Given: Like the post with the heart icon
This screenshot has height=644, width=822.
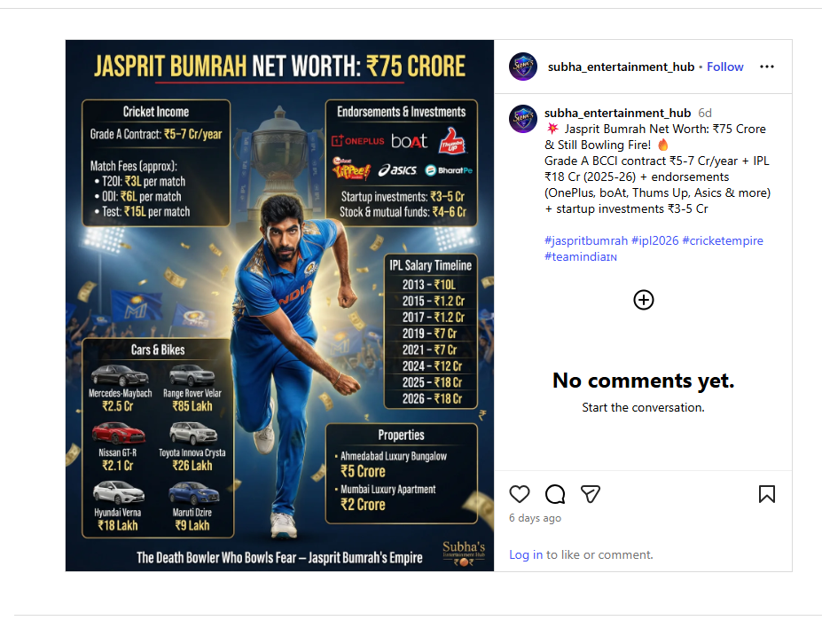Looking at the screenshot, I should pyautogui.click(x=520, y=494).
